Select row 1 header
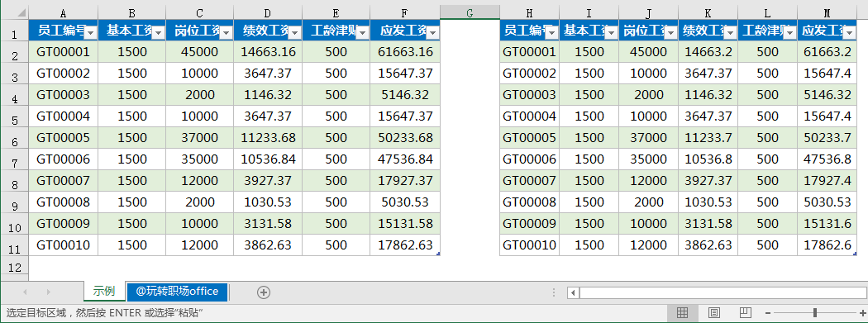The height and width of the screenshot is (323, 868). click(x=14, y=31)
